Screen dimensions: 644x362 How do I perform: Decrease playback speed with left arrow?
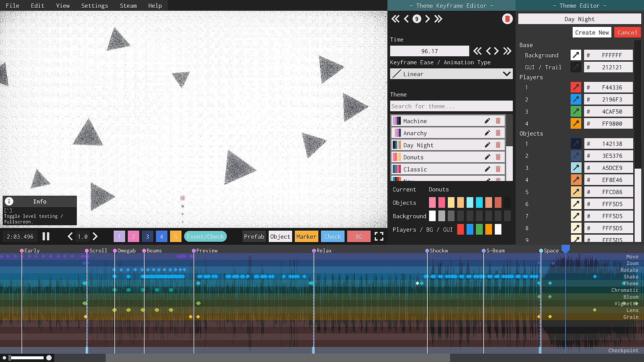pyautogui.click(x=70, y=237)
